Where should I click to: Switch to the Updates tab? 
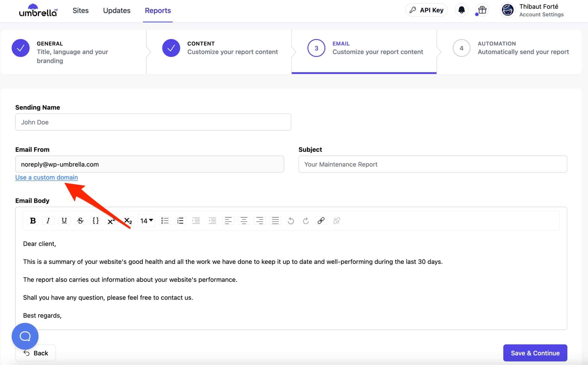tap(117, 10)
